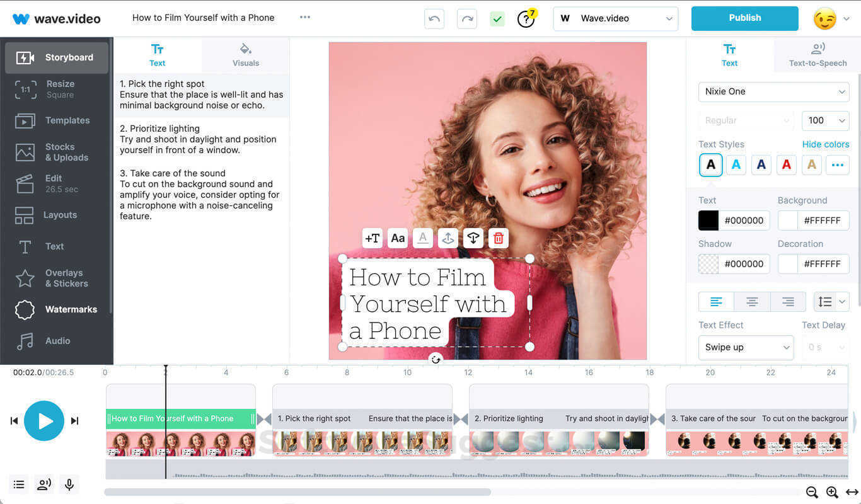Delete the selected text with the trash icon
This screenshot has width=861, height=504.
click(x=498, y=238)
